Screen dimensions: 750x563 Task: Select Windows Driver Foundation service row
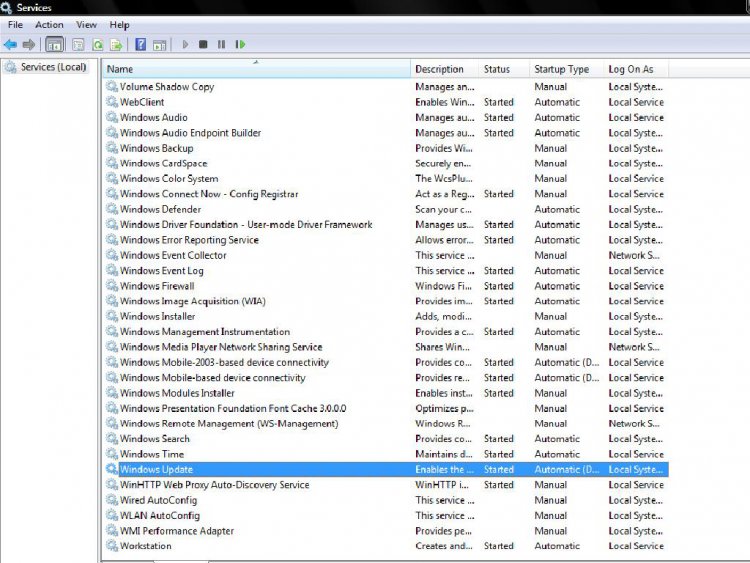click(386, 224)
